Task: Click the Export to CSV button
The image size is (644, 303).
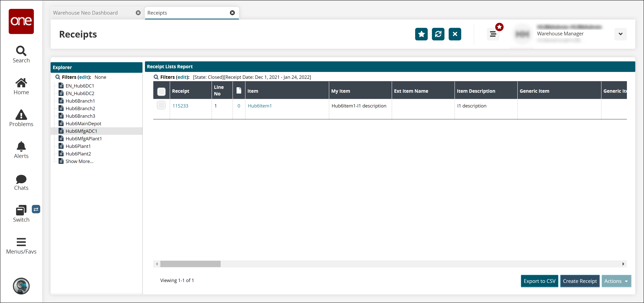Action: 540,281
